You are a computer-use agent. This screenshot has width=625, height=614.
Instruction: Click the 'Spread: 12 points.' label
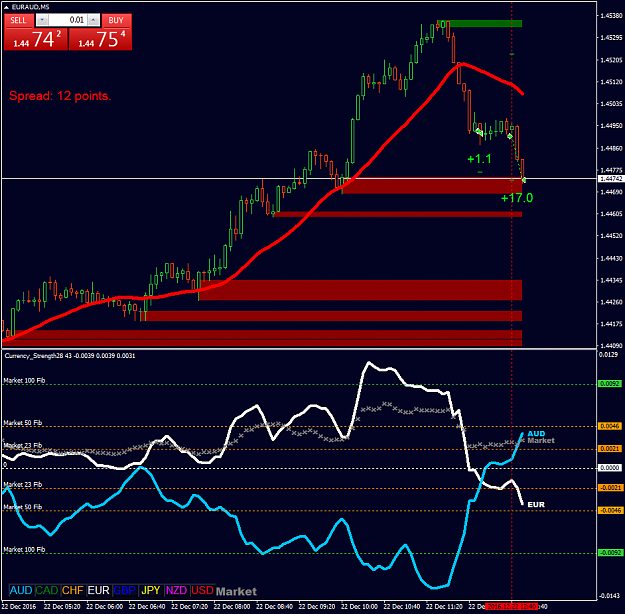pyautogui.click(x=60, y=96)
